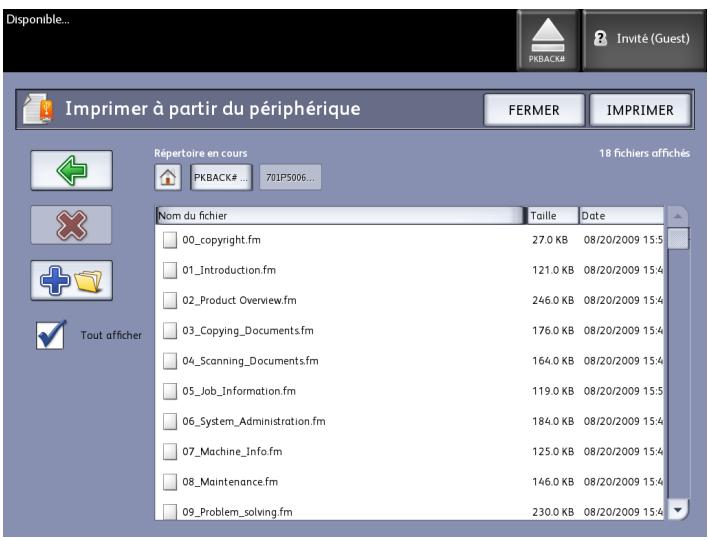Click the IMPRIMER button
Image resolution: width=709 pixels, height=540 pixels.
[640, 110]
